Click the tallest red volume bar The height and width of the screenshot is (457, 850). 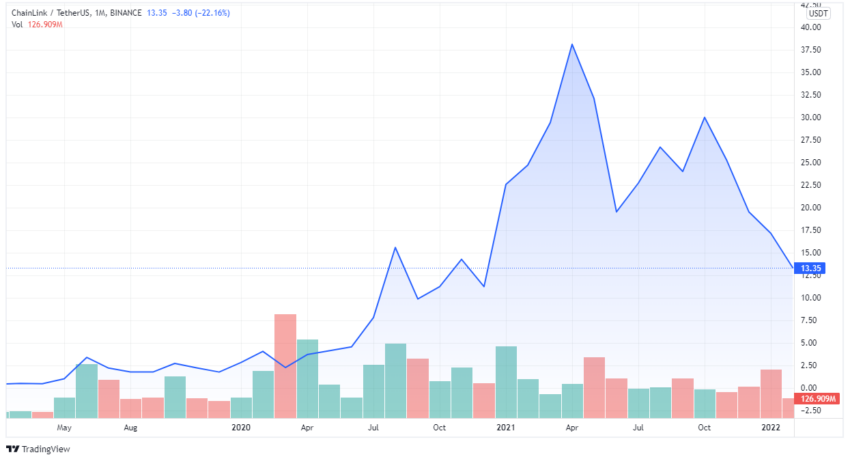pyautogui.click(x=285, y=366)
